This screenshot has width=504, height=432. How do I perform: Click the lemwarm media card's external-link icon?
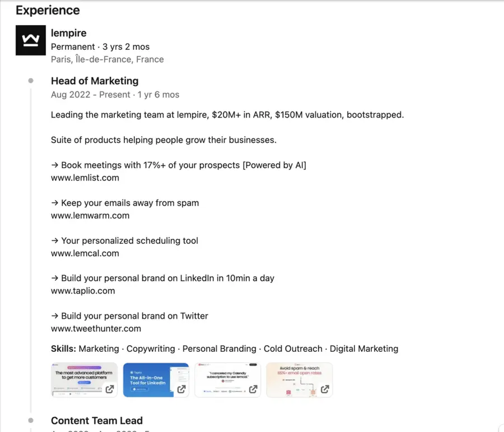[x=324, y=389]
